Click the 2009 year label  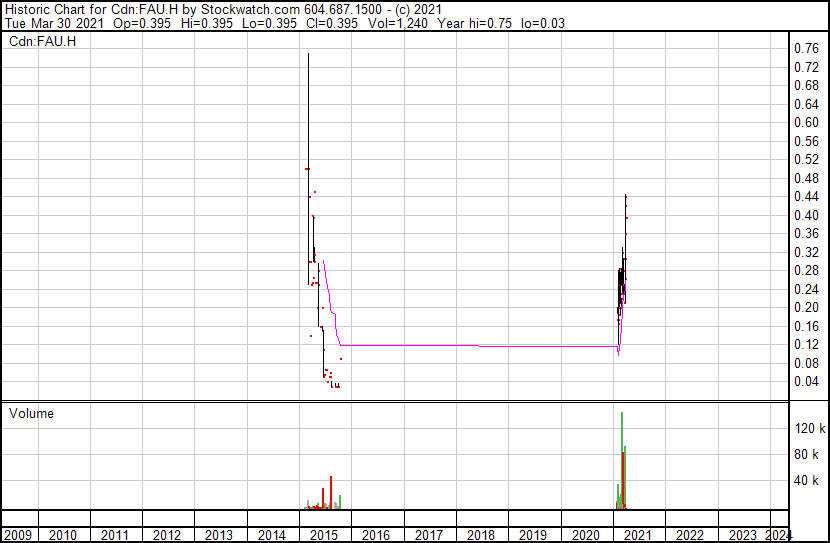coord(17,535)
